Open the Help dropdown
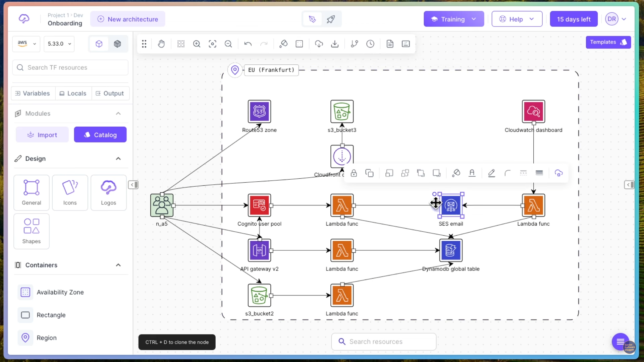Viewport: 644px width, 362px height. pos(517,19)
